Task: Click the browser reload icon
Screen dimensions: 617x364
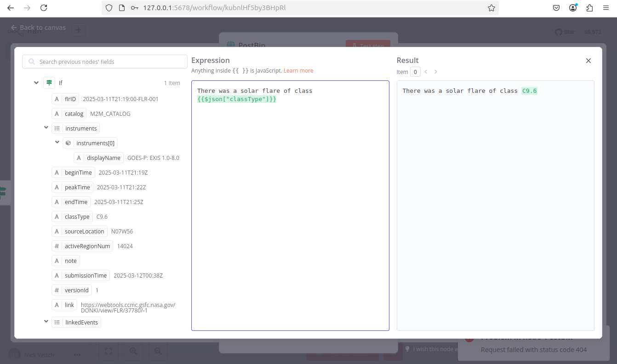Action: (44, 8)
